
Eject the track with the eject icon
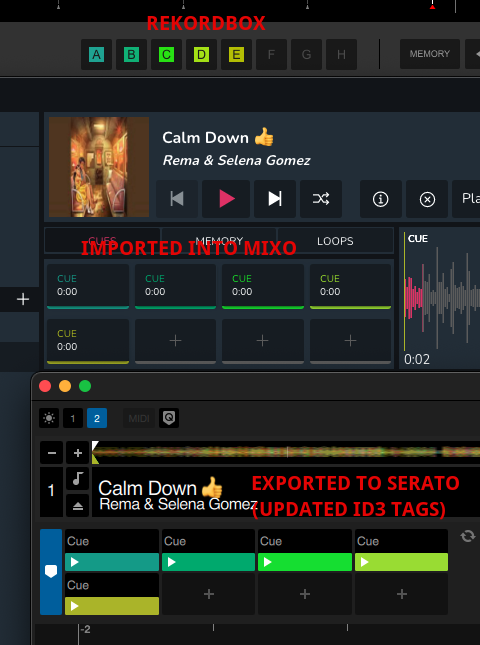coord(77,506)
